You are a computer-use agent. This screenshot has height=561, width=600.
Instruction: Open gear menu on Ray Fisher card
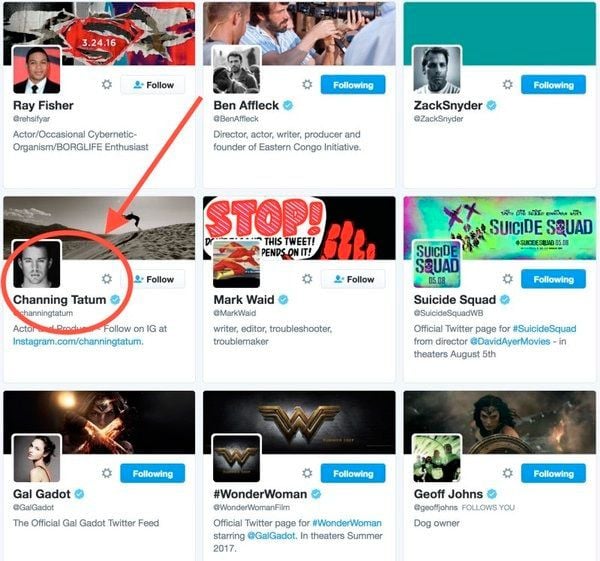107,85
